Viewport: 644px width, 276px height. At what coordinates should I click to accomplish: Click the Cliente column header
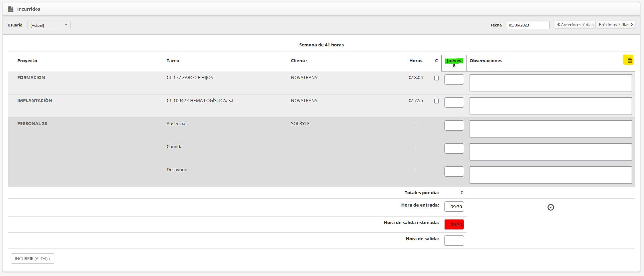click(299, 60)
